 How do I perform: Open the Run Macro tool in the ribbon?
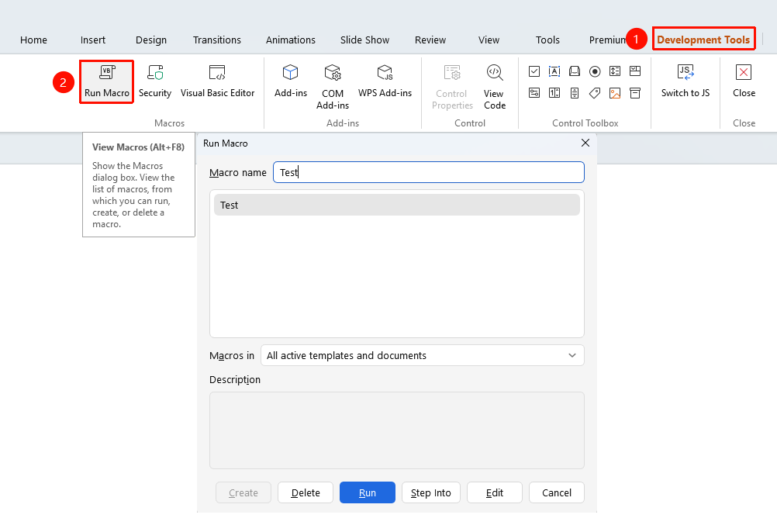pos(106,81)
